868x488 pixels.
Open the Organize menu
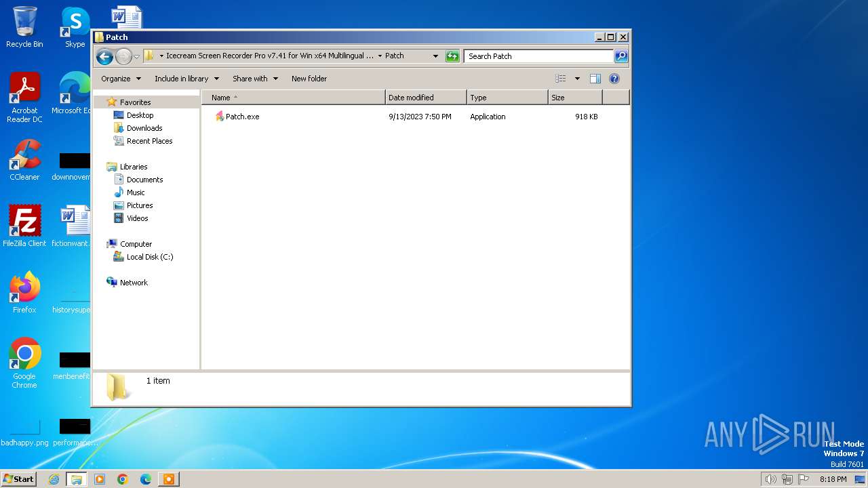tap(121, 79)
